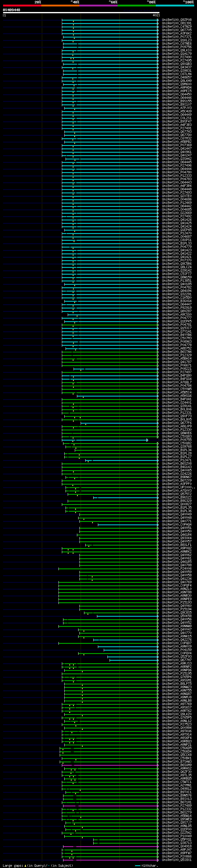Select the UniRef100_P27489 label
The image size is (197, 868).
(x=177, y=806)
